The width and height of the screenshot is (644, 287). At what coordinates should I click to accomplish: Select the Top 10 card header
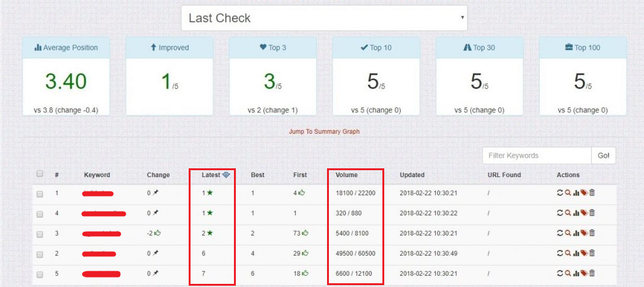click(376, 48)
